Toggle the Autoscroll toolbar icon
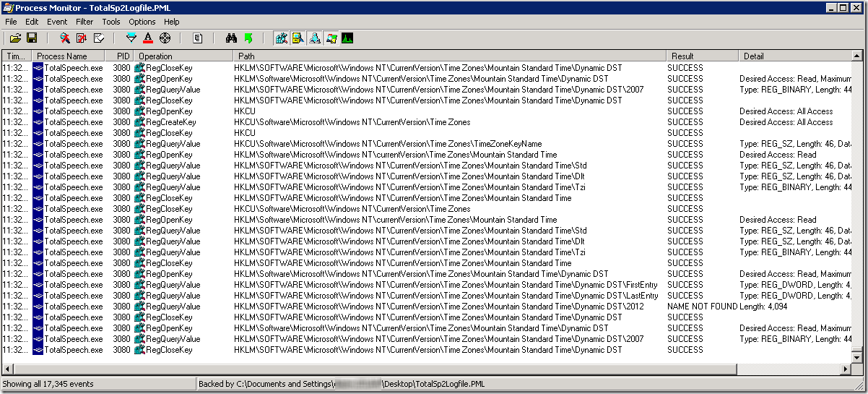 (x=82, y=38)
